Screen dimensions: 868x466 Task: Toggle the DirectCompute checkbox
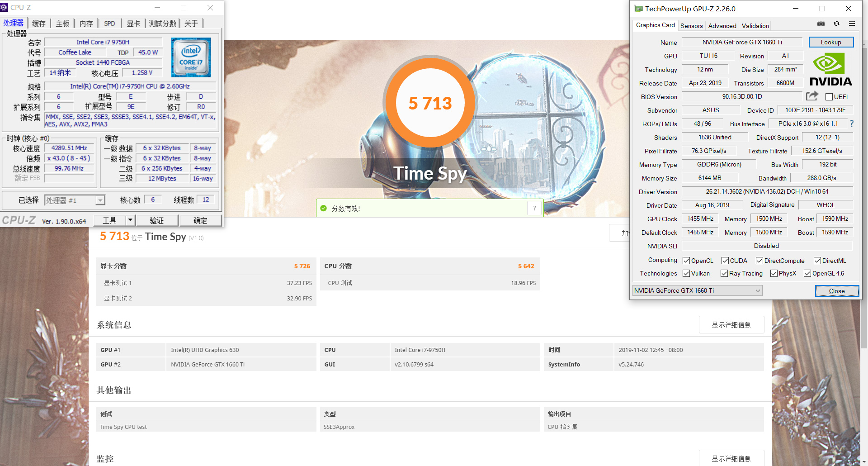759,261
